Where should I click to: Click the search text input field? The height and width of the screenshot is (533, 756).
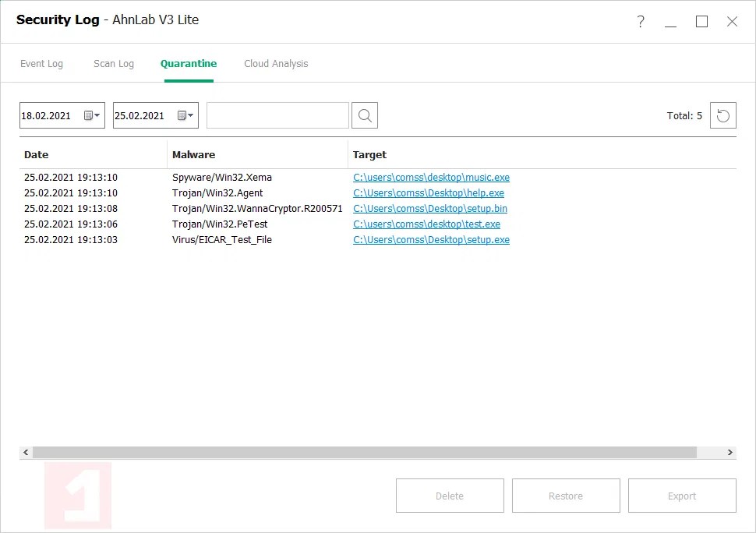click(x=277, y=115)
